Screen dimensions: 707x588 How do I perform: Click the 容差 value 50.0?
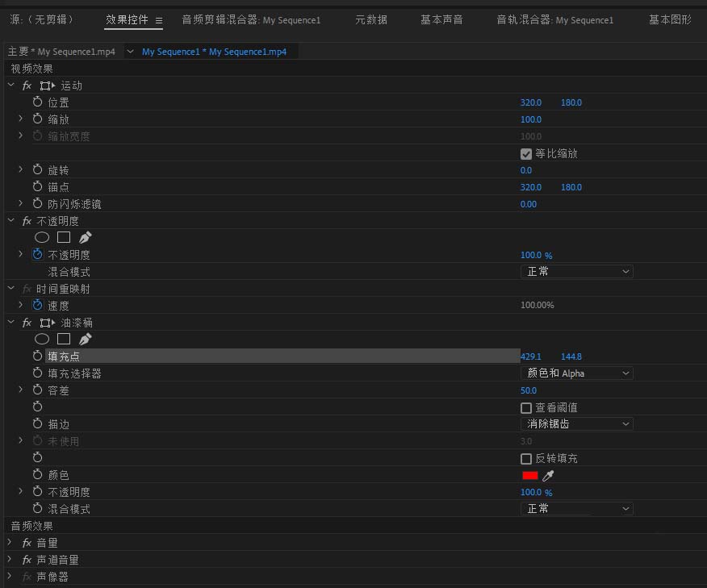click(x=529, y=390)
